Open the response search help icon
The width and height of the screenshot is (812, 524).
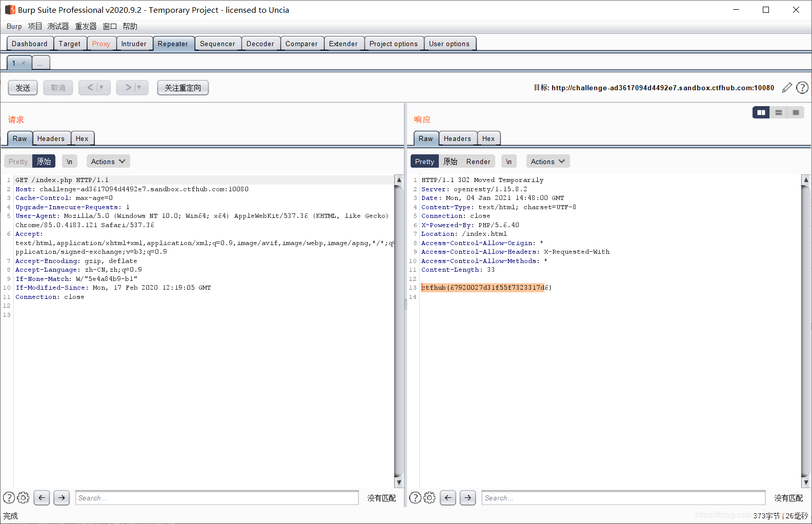click(415, 497)
